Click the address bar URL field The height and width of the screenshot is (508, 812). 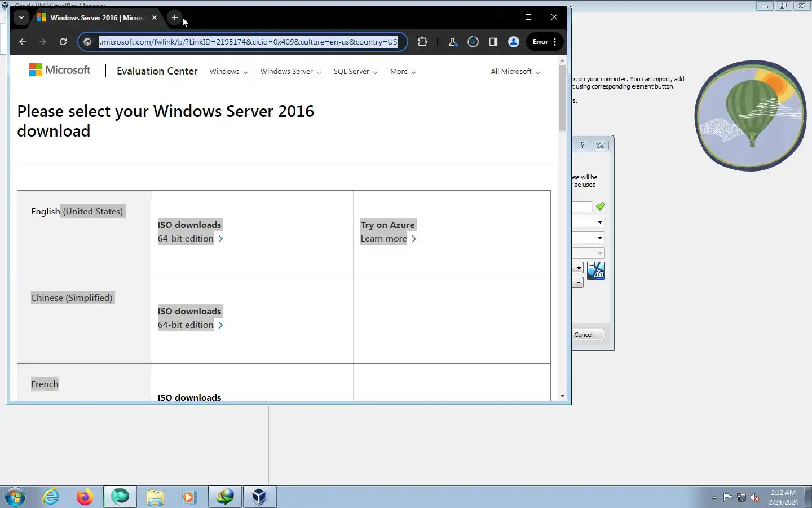pyautogui.click(x=248, y=42)
